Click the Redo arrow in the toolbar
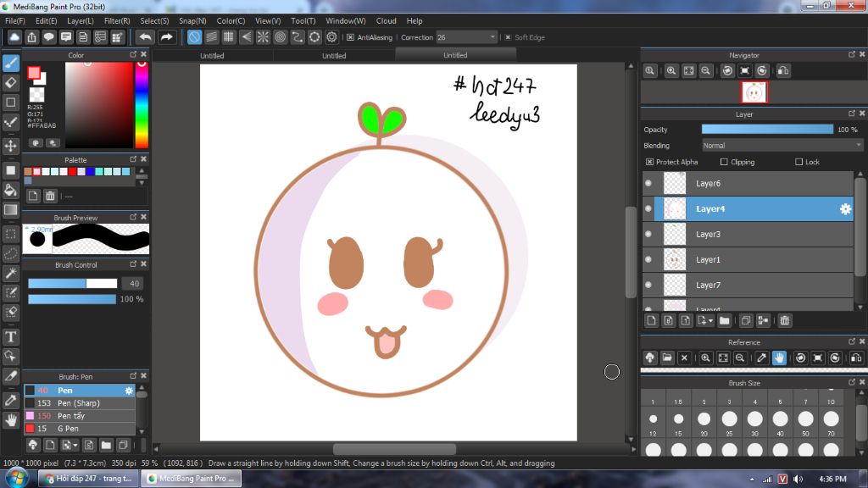 pyautogui.click(x=166, y=37)
